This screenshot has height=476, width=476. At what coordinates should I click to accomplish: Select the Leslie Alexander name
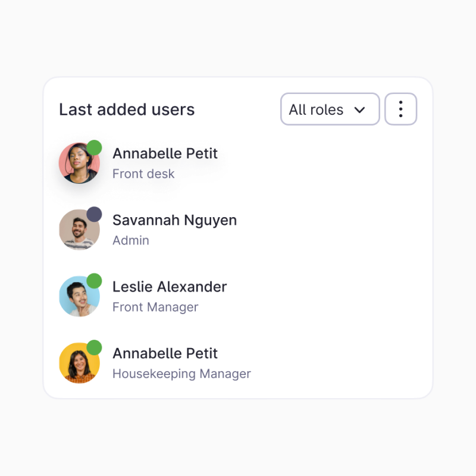170,287
